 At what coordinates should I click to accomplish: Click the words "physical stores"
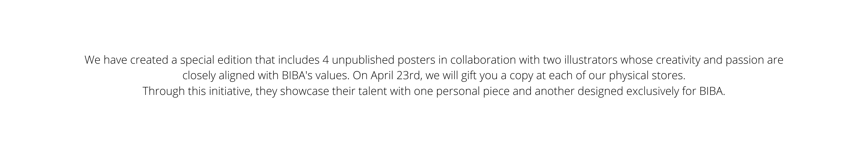click(647, 76)
